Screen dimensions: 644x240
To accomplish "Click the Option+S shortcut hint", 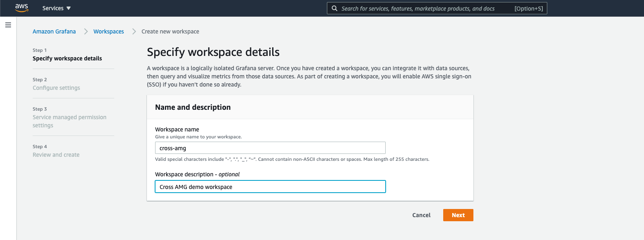I will pos(529,8).
